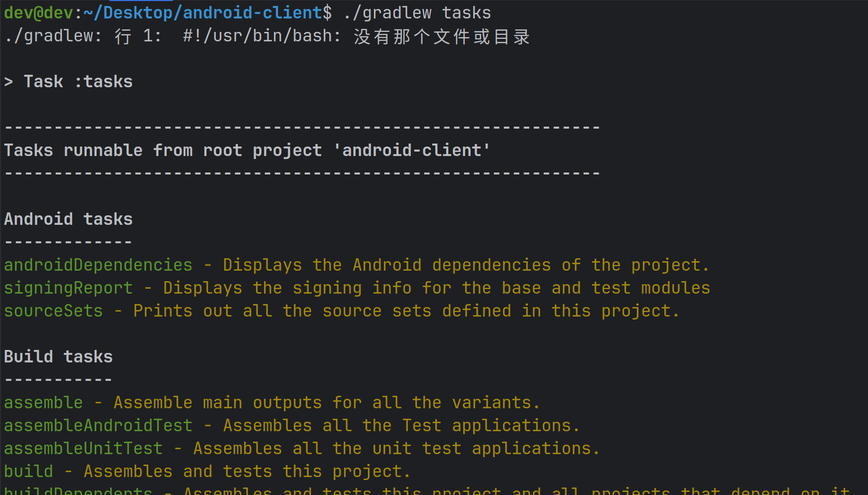Click 'Assembles all the unit test applications.'
Image resolution: width=868 pixels, height=495 pixels.
click(396, 449)
